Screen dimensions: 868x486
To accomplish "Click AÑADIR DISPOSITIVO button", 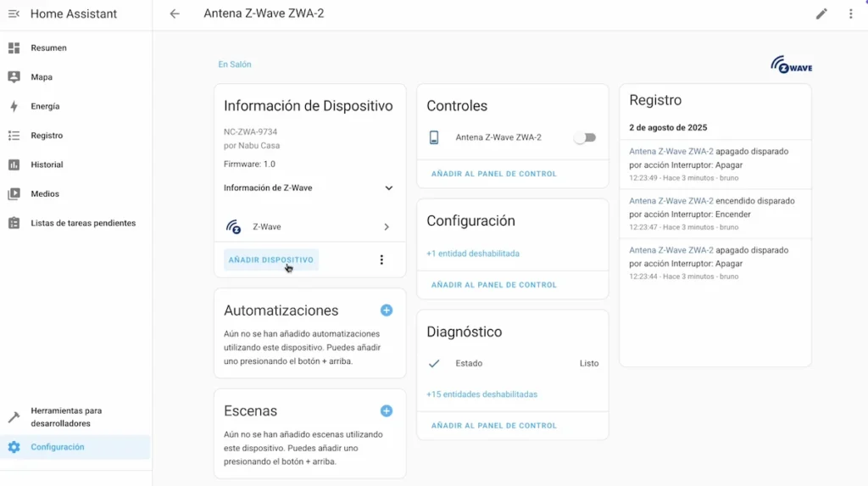I will click(x=271, y=260).
